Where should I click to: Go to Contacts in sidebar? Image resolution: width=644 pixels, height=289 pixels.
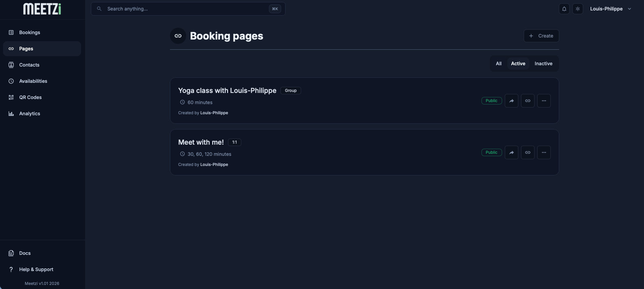coord(42,65)
